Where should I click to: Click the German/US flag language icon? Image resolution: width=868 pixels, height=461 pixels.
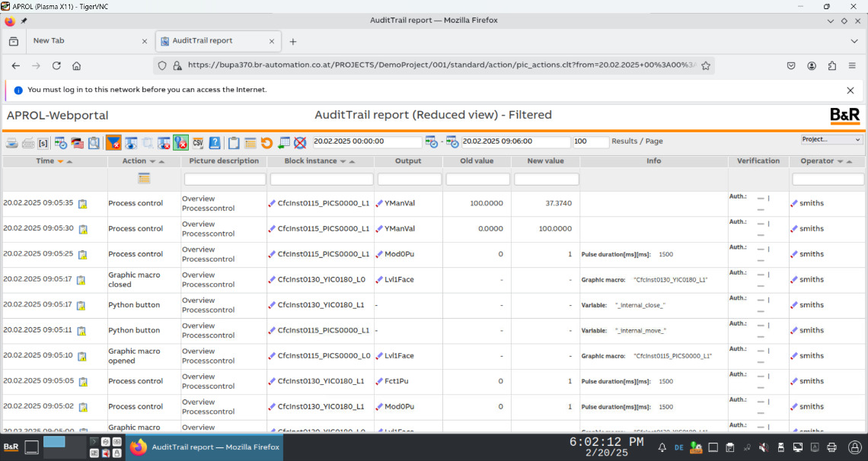click(77, 142)
